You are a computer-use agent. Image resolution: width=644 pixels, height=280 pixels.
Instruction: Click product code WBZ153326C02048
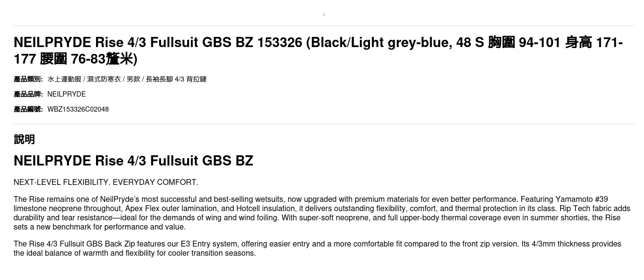tap(78, 109)
